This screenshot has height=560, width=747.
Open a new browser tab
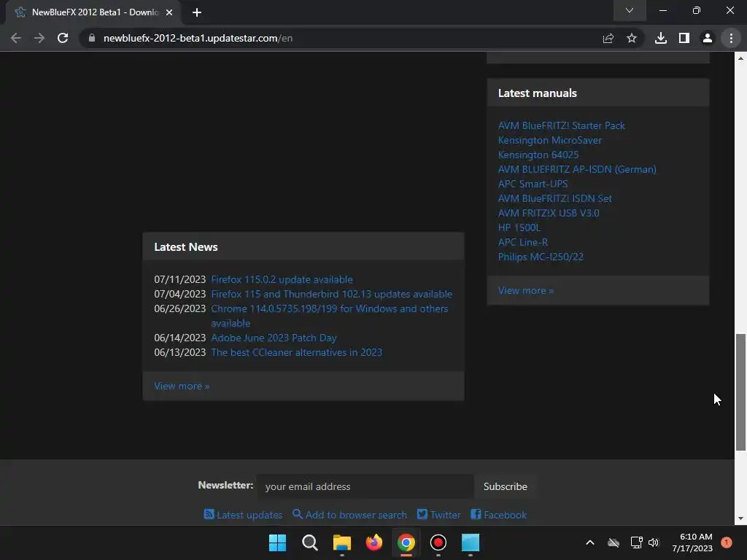pyautogui.click(x=197, y=12)
